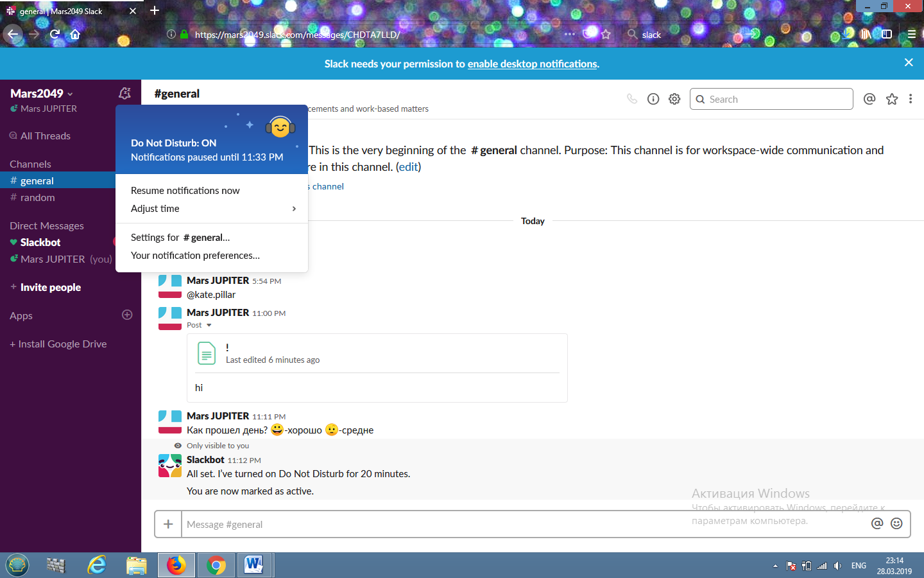Open starred items star icon in Slack header
The height and width of the screenshot is (578, 924).
892,99
